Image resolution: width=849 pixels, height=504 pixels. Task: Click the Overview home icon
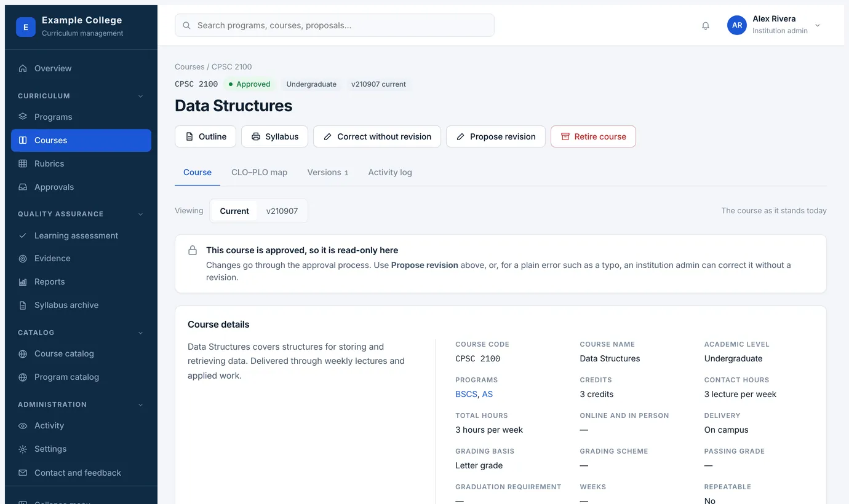[23, 68]
